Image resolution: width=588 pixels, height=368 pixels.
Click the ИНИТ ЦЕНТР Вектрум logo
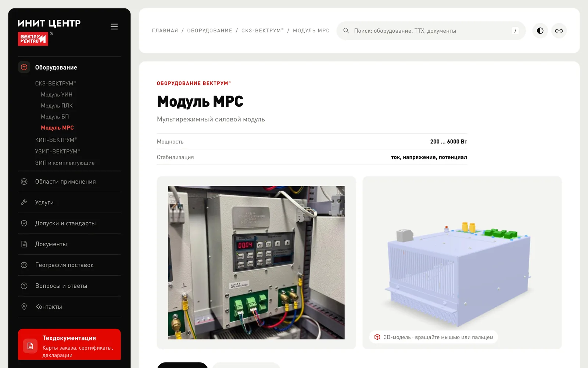point(49,32)
